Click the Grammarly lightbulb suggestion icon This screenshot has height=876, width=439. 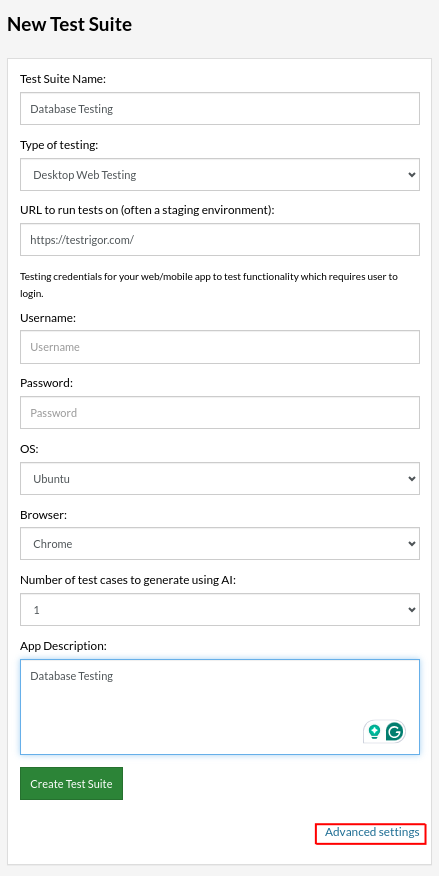pyautogui.click(x=374, y=731)
